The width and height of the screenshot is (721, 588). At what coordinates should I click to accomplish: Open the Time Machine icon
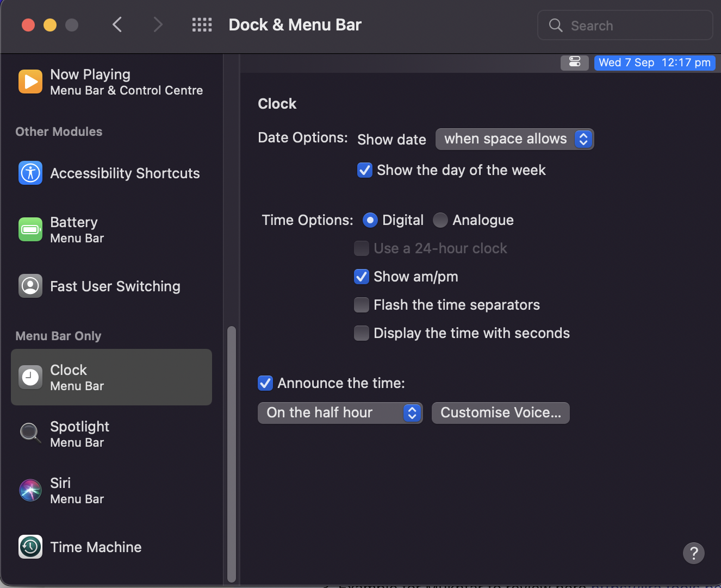click(30, 547)
